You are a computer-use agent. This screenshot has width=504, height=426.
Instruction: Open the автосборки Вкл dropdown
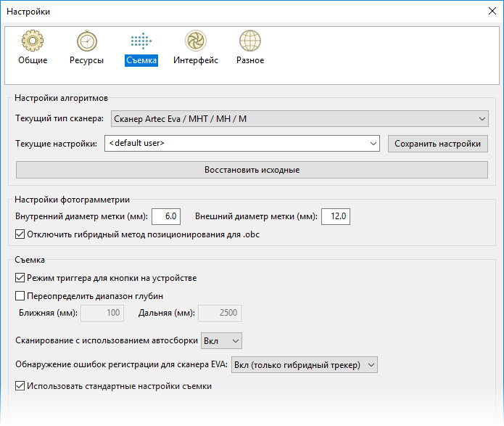[222, 340]
